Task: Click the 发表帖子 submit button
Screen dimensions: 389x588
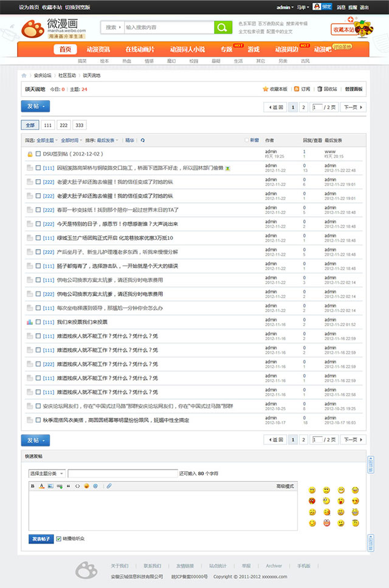Action: click(41, 539)
